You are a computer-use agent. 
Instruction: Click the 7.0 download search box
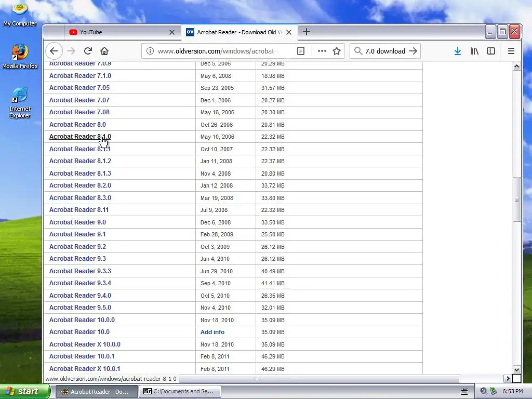(385, 51)
